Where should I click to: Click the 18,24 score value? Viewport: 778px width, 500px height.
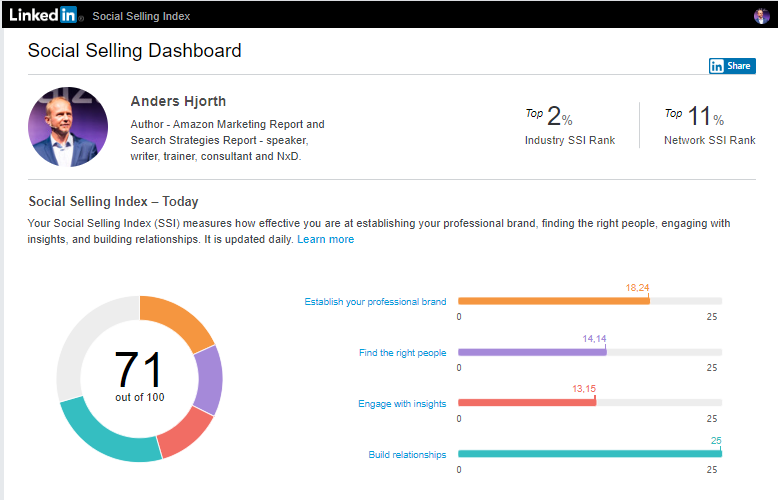pos(637,288)
